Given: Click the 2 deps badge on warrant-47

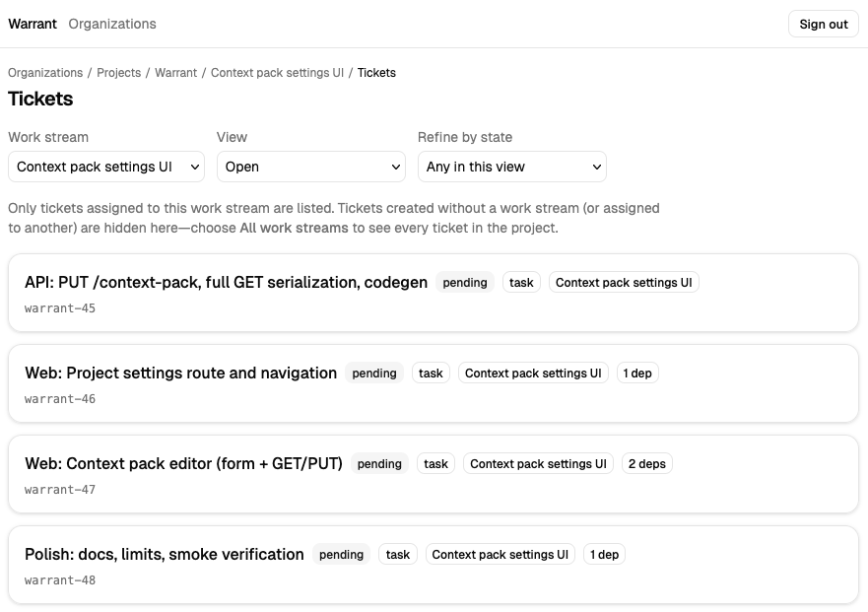Looking at the screenshot, I should 646,462.
